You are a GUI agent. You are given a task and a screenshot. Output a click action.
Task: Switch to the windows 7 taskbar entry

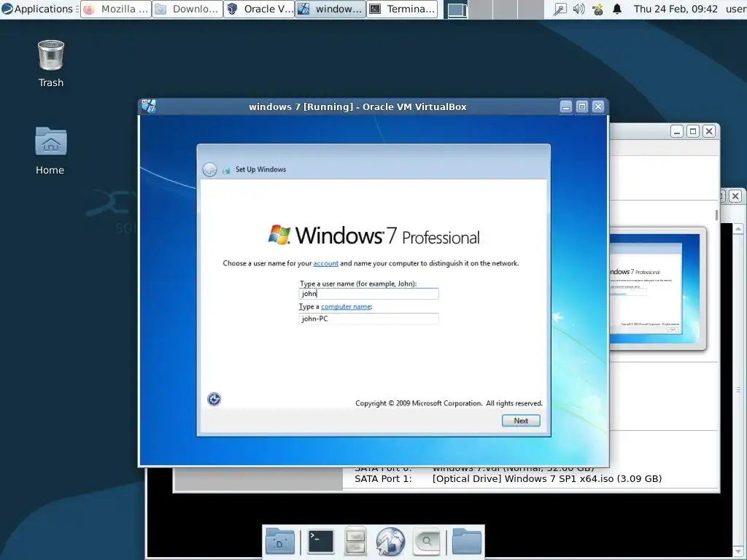(x=330, y=9)
